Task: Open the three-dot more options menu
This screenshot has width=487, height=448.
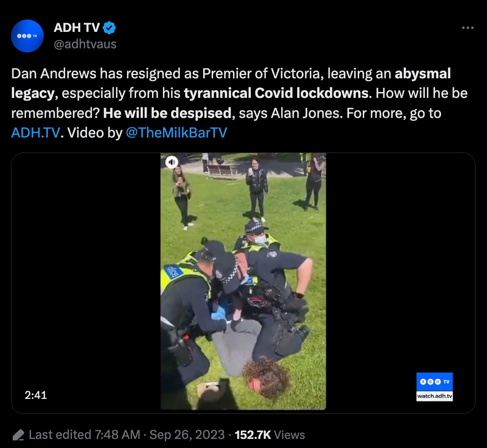Action: coord(468,28)
